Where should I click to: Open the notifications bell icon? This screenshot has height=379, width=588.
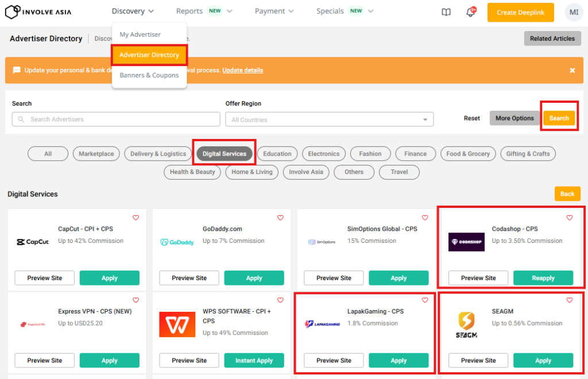pos(470,12)
